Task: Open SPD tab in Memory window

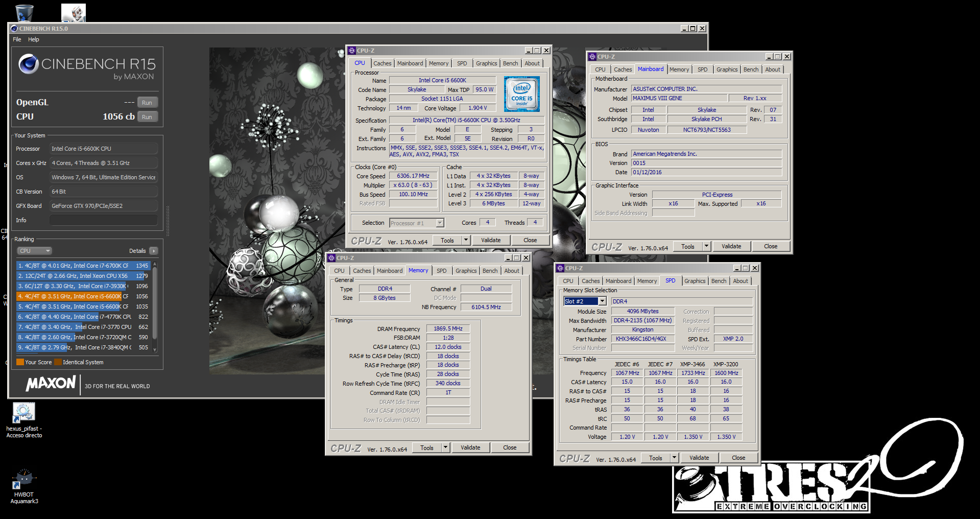Action: point(442,271)
